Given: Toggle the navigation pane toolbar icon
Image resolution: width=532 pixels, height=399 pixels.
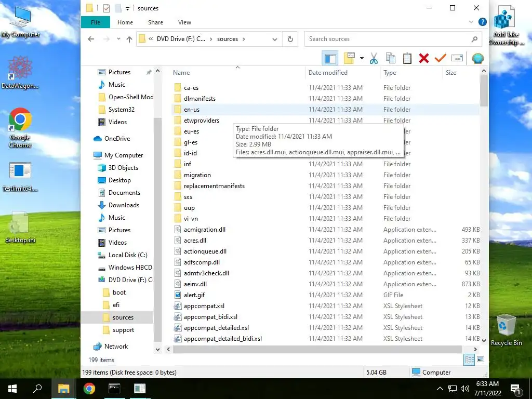Looking at the screenshot, I should pyautogui.click(x=330, y=58).
